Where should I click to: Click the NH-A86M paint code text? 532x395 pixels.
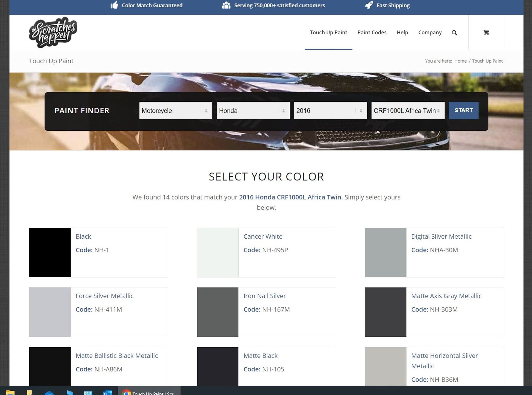point(108,369)
